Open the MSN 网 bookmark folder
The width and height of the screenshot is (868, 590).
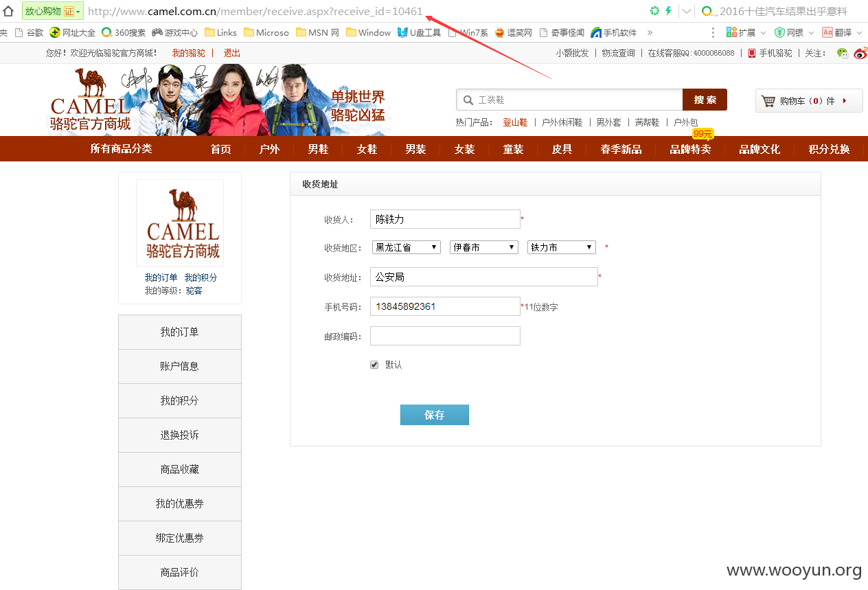pos(318,32)
